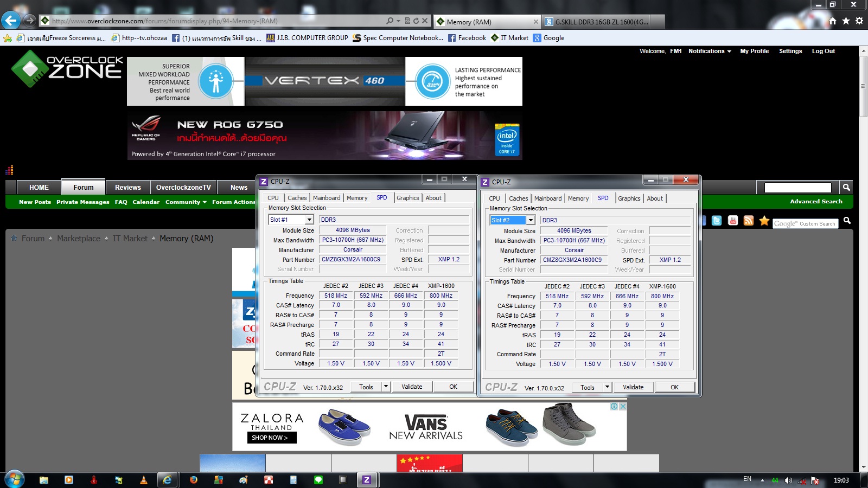Expand the Tools dropdown arrow in left CPU-Z
Image resolution: width=868 pixels, height=488 pixels.
coord(386,387)
